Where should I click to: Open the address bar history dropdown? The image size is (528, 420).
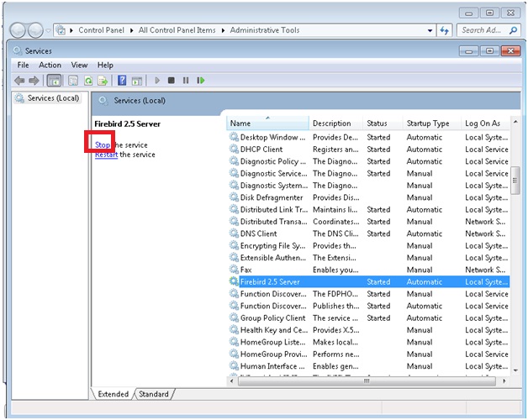[430, 30]
